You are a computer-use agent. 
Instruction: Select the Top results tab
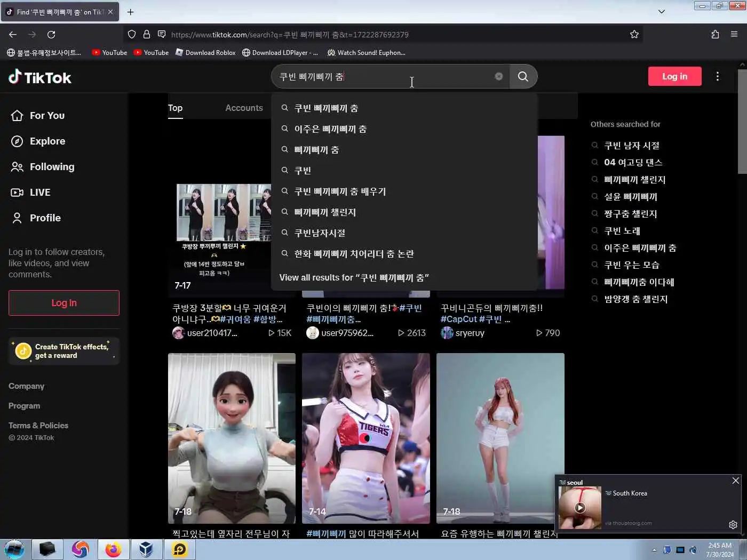[175, 108]
